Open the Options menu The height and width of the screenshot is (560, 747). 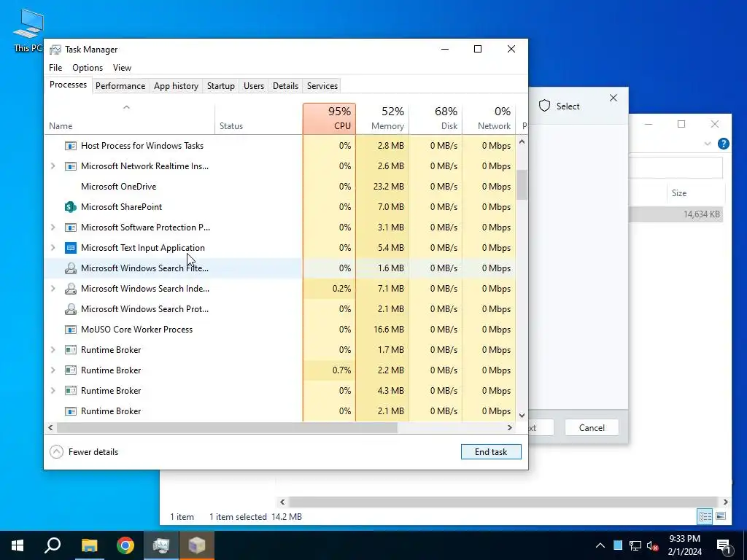pos(88,68)
